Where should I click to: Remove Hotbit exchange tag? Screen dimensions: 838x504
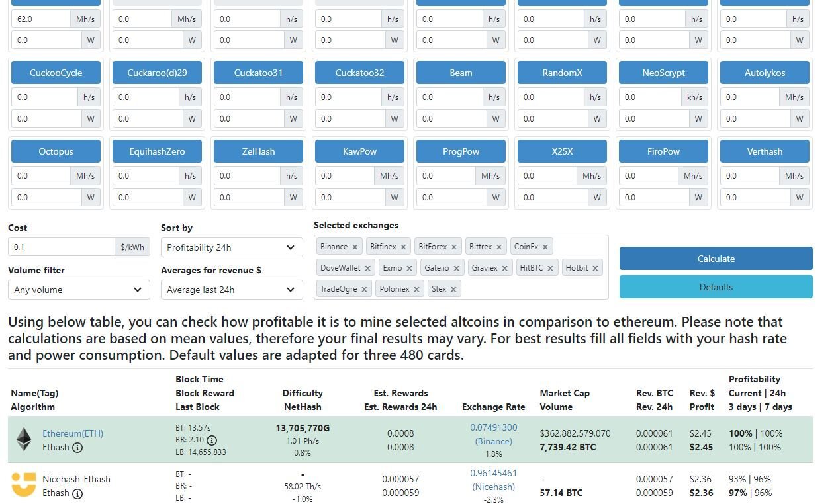(595, 269)
